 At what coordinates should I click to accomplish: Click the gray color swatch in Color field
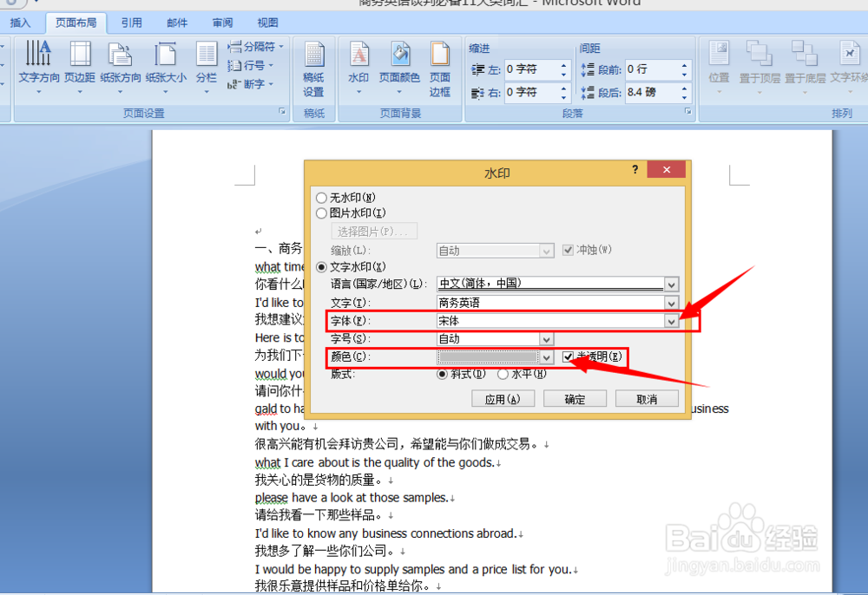[x=488, y=357]
